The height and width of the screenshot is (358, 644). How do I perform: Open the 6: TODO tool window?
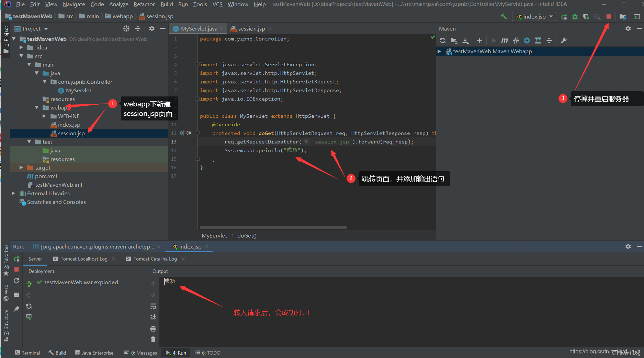point(208,353)
